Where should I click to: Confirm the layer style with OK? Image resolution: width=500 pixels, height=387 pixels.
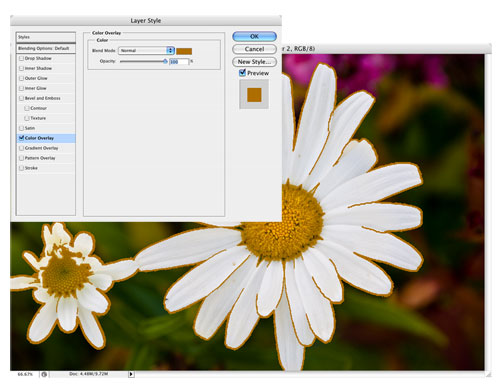[x=254, y=36]
